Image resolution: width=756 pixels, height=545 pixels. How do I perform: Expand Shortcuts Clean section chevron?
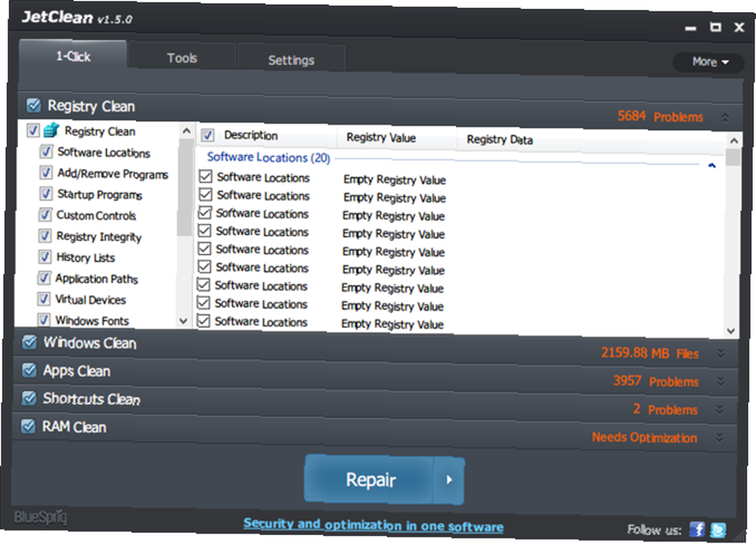pos(720,410)
